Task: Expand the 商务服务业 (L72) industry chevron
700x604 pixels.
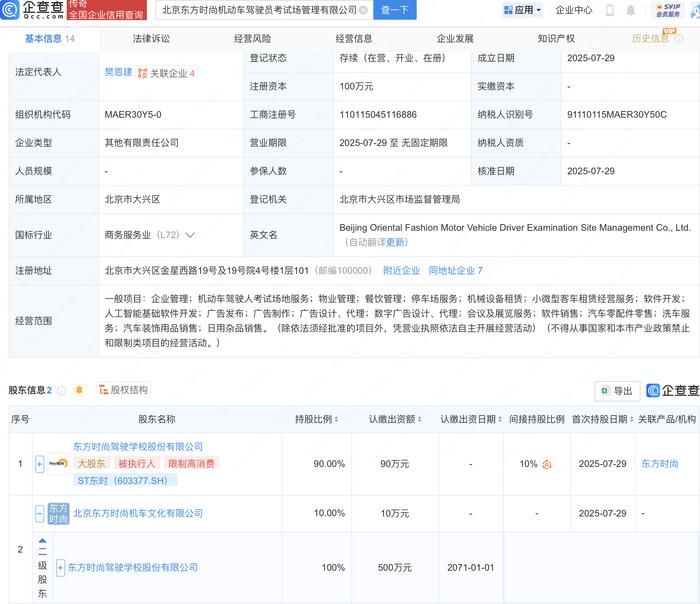Action: (190, 235)
